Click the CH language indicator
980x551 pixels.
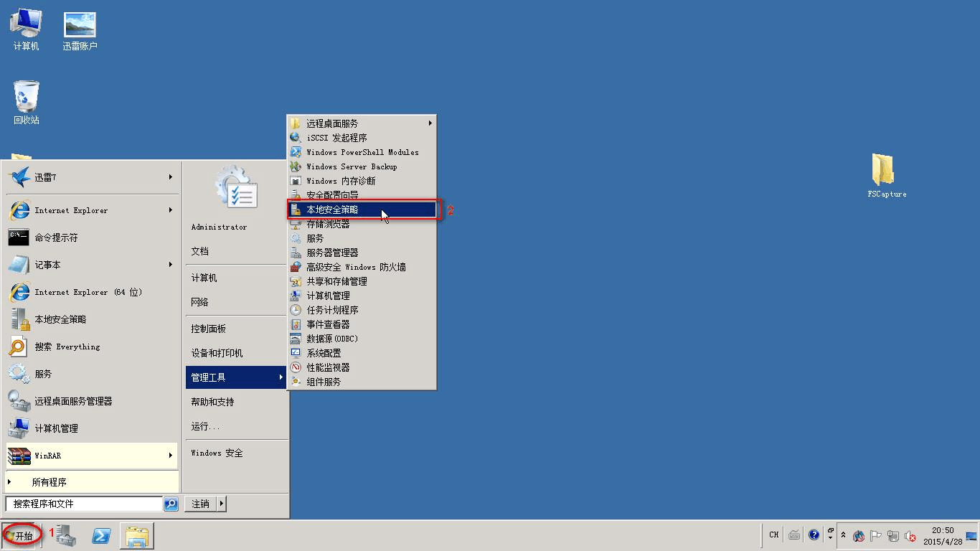click(774, 534)
